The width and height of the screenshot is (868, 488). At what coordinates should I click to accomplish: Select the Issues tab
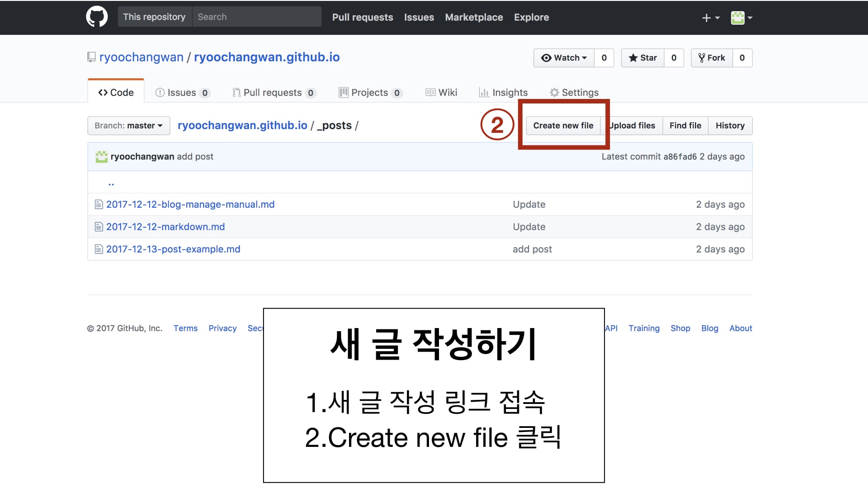click(x=182, y=92)
